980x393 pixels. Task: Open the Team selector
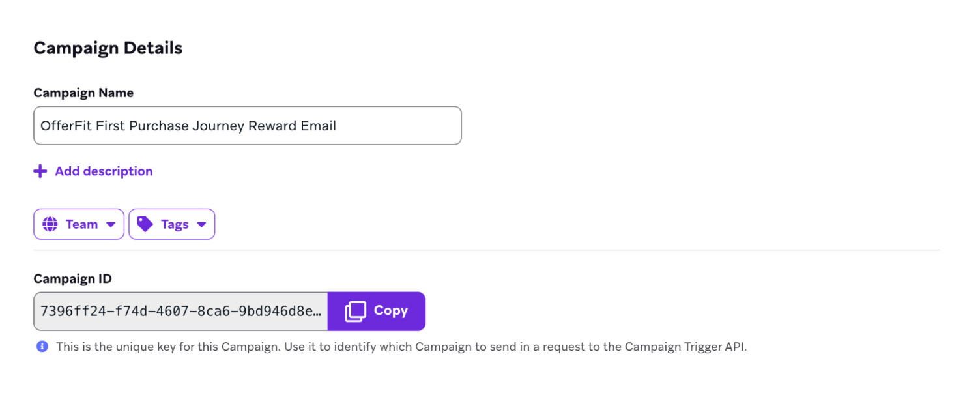coord(79,224)
